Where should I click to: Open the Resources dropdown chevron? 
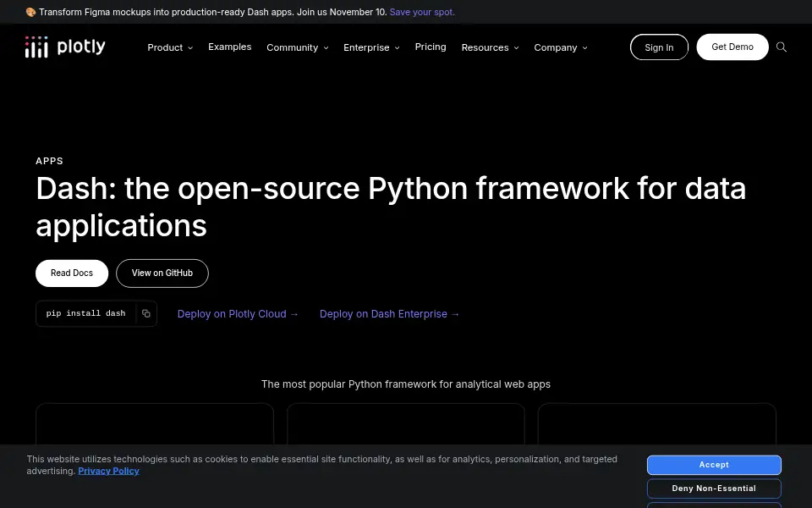coord(516,47)
